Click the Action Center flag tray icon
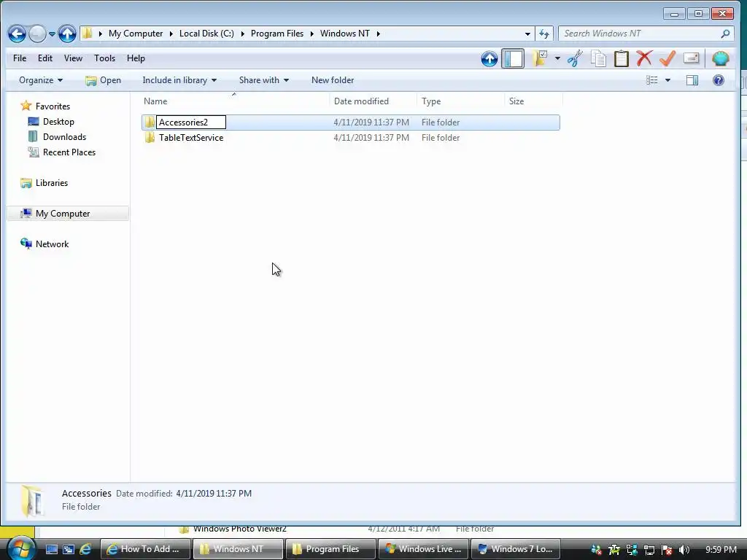747x560 pixels. pyautogui.click(x=667, y=550)
